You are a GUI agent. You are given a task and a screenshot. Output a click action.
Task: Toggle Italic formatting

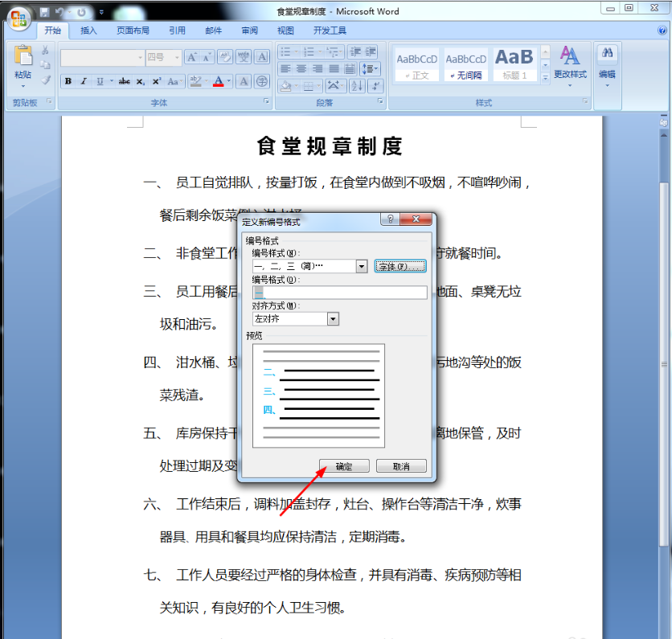[x=84, y=81]
